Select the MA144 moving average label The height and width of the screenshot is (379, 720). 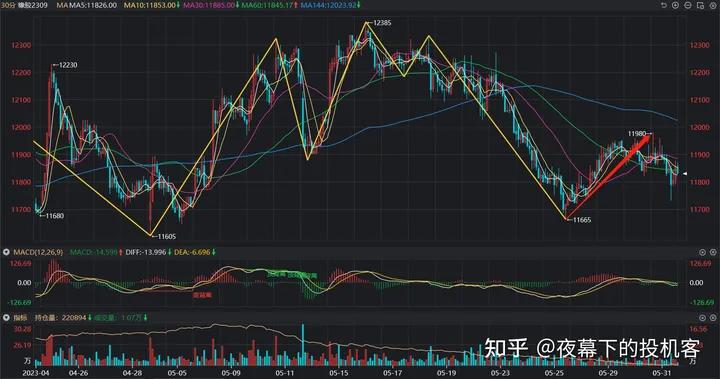328,6
